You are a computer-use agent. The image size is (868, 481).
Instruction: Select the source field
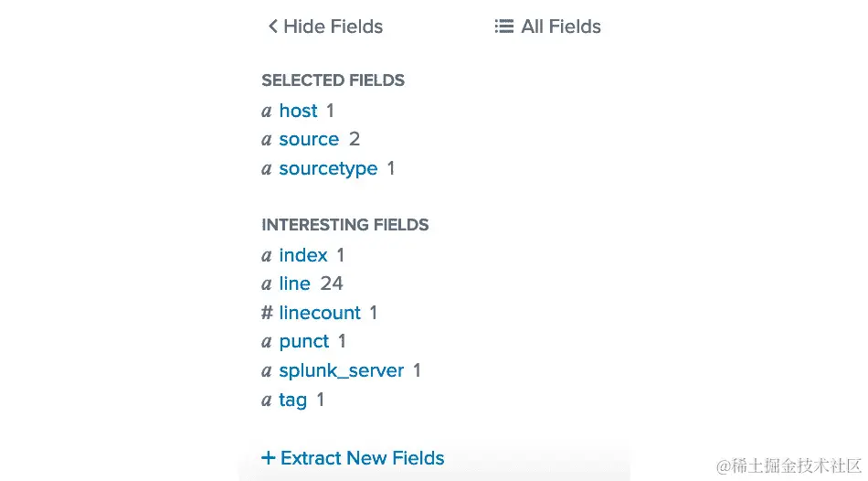click(309, 139)
